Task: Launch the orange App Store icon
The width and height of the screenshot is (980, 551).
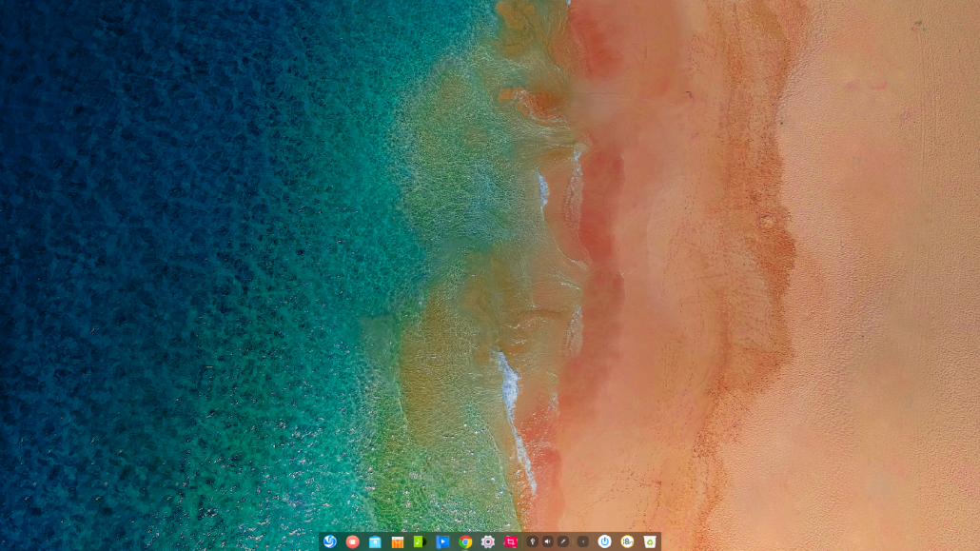Action: click(x=398, y=541)
